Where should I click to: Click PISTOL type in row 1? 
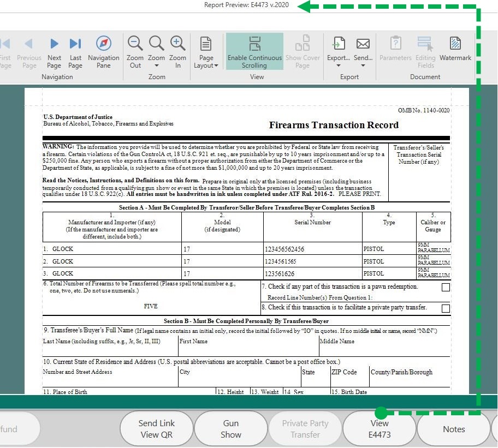click(373, 249)
